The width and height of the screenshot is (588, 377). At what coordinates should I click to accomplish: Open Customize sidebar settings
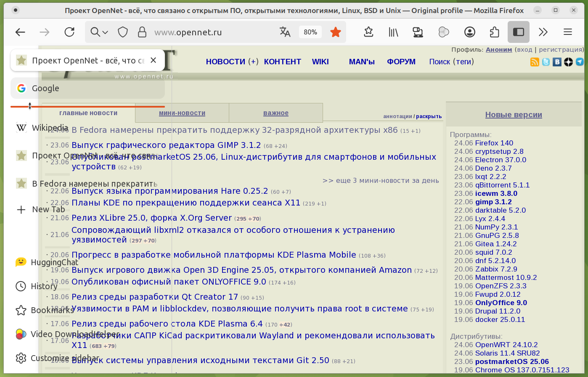(57, 358)
